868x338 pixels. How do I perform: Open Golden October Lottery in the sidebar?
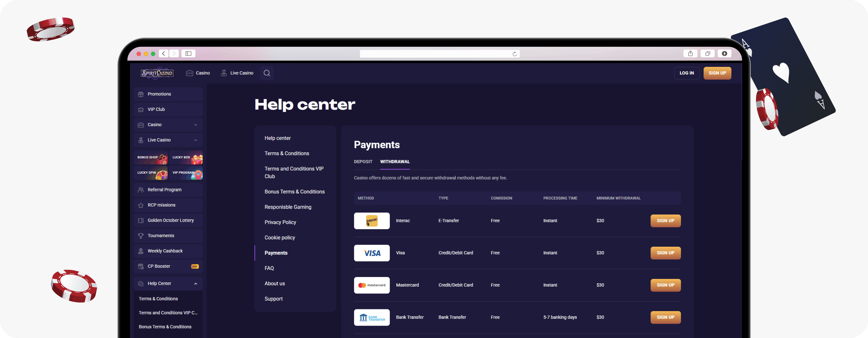click(168, 220)
